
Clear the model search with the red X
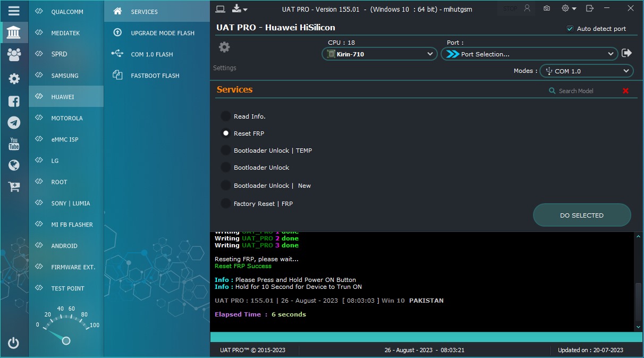(625, 91)
